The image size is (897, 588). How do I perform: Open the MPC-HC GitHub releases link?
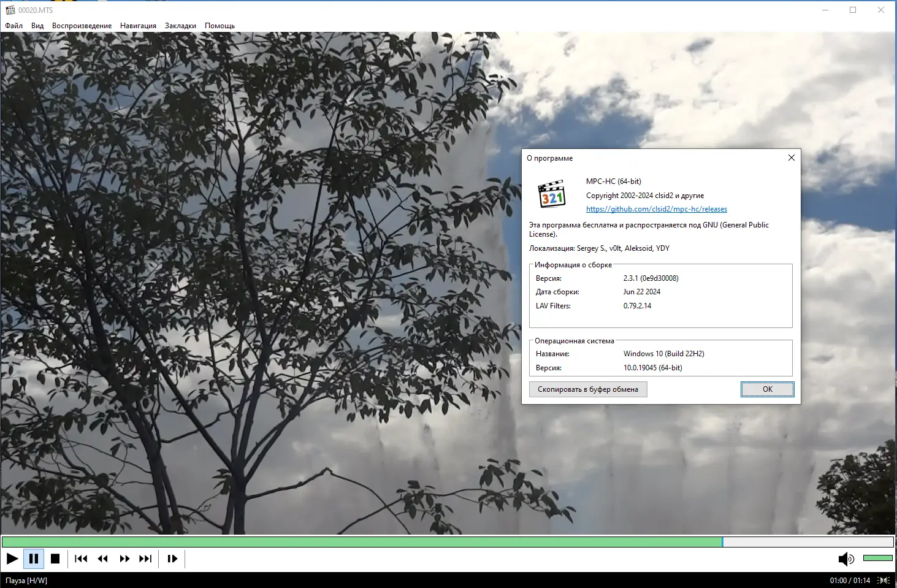coord(656,208)
